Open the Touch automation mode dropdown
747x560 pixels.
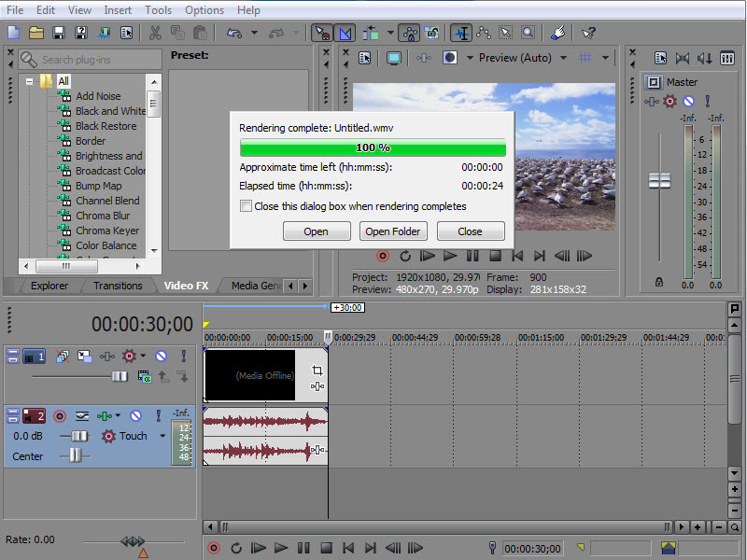pyautogui.click(x=162, y=436)
